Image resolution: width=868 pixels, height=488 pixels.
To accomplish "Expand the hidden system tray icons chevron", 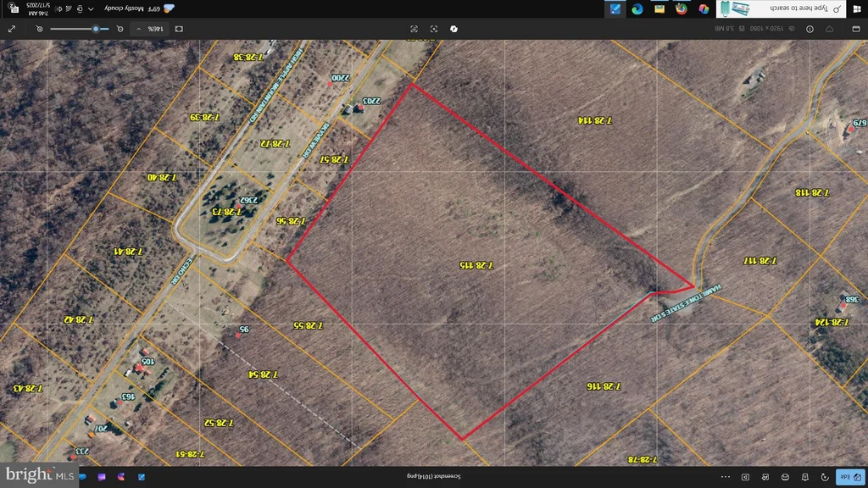I will [91, 8].
